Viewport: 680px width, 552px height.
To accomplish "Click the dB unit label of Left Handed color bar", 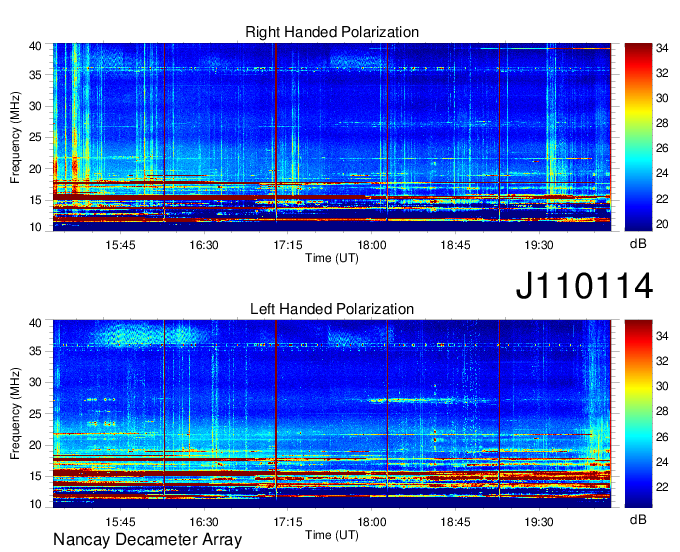I will coord(638,519).
